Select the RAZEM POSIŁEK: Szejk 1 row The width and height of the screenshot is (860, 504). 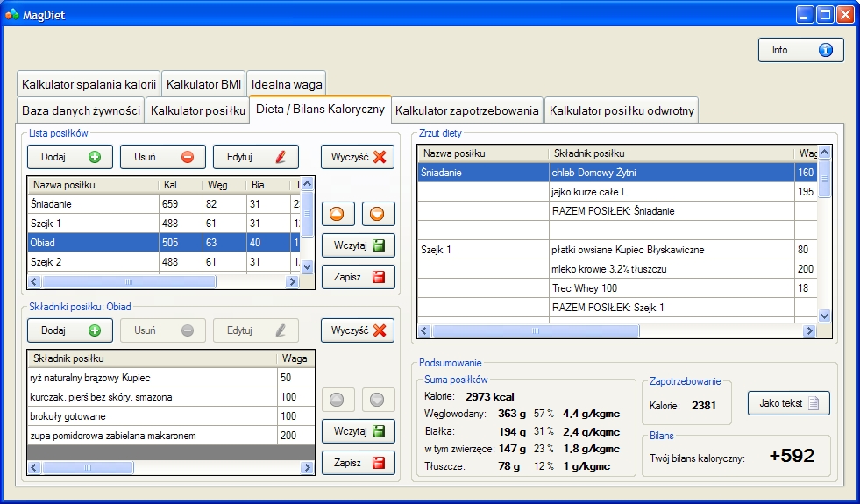[617, 307]
